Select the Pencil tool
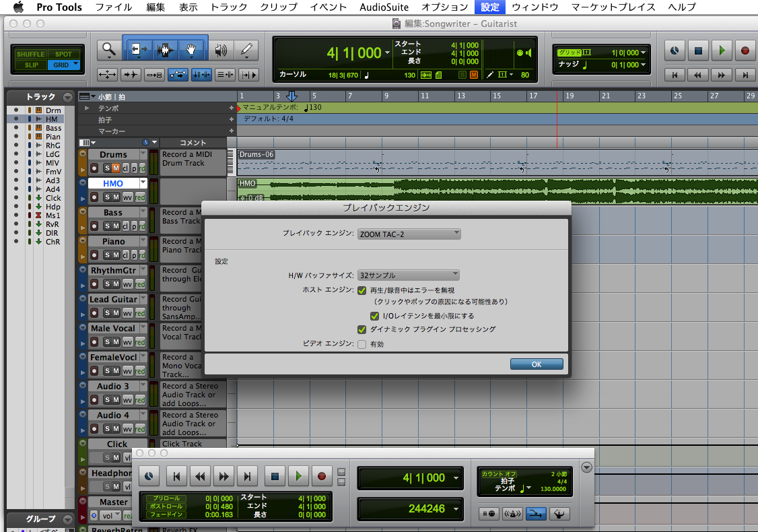Screen dimensions: 758x532 point(246,50)
